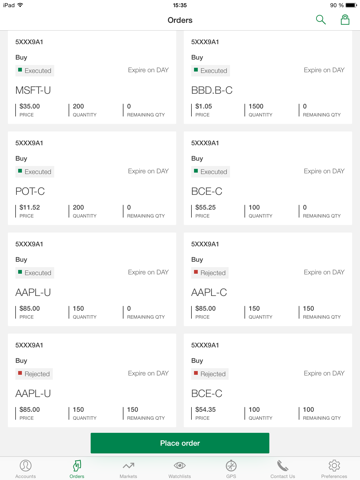Open the executed AAPL-U order card

tap(92, 279)
